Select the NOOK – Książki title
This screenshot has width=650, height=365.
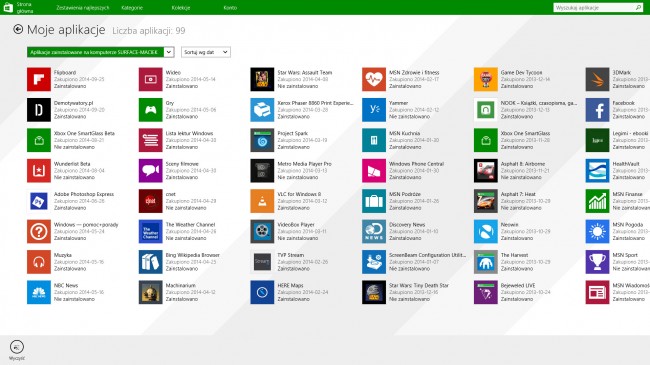[539, 103]
